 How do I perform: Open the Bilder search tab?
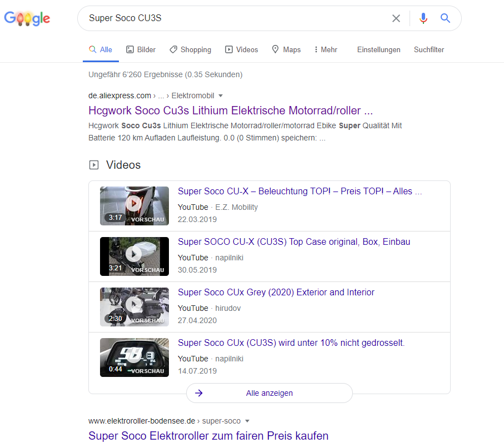tap(141, 49)
